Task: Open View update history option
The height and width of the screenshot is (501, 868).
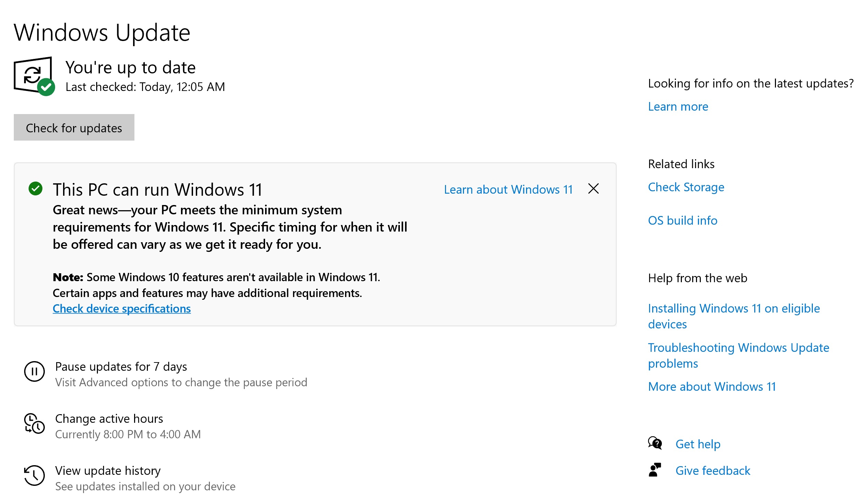Action: pos(108,471)
